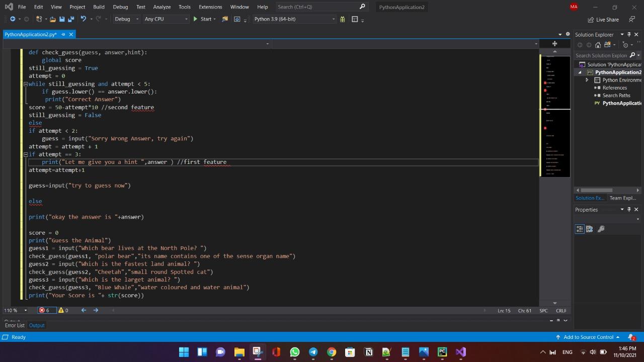Click the window layout icon in the toolbar
Image resolution: width=644 pixels, height=362 pixels.
pyautogui.click(x=355, y=19)
